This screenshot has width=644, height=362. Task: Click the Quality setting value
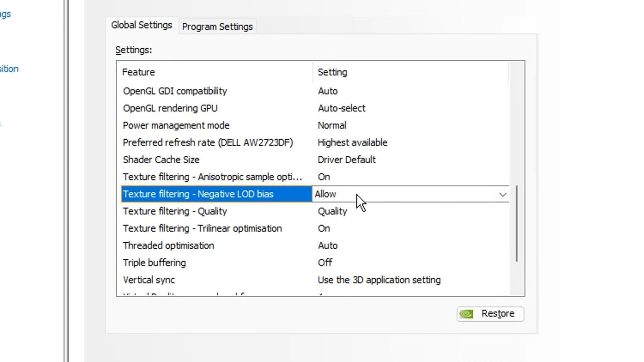click(x=332, y=212)
